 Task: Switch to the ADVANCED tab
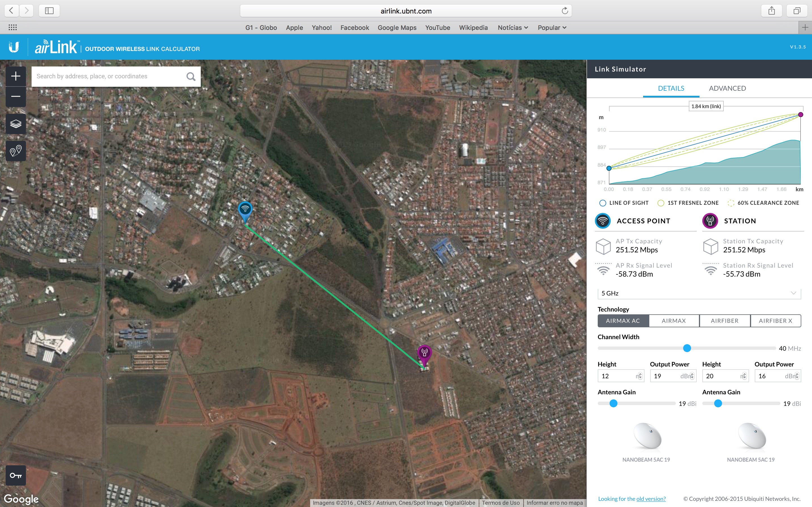(x=727, y=88)
